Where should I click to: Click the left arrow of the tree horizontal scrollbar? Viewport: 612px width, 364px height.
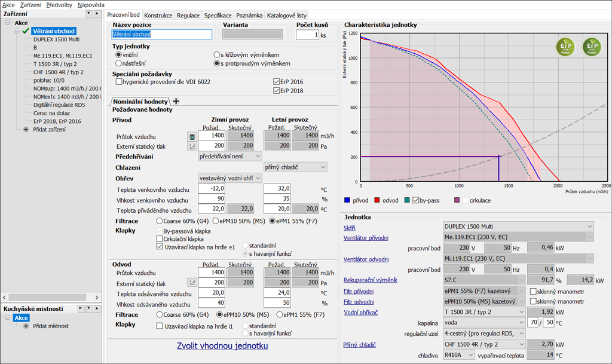point(5,297)
